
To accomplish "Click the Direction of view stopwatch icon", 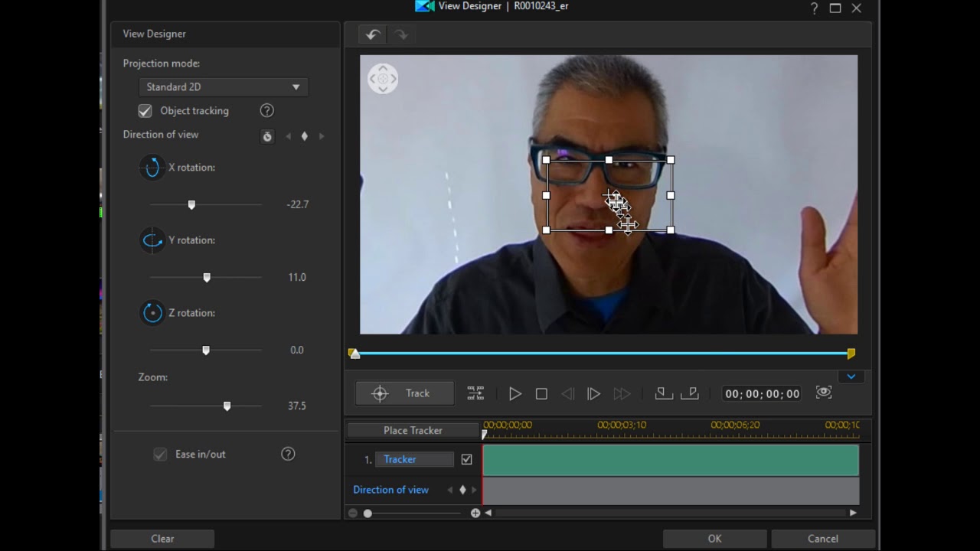I will (267, 136).
